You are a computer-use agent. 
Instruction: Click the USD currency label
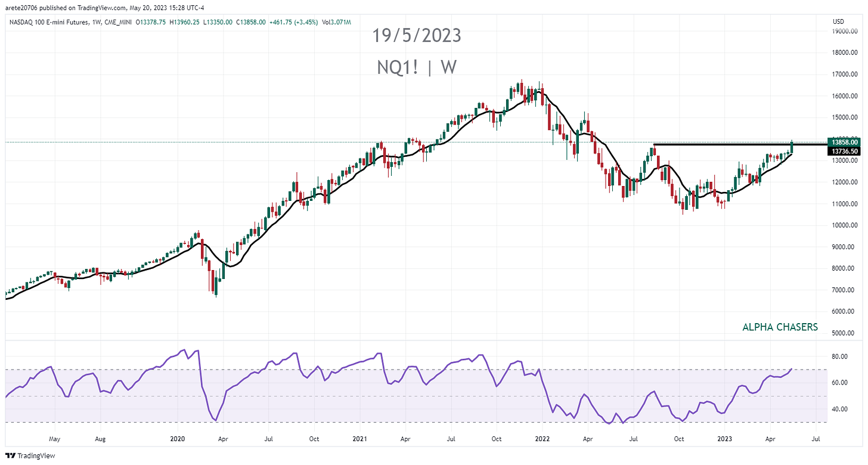click(838, 22)
